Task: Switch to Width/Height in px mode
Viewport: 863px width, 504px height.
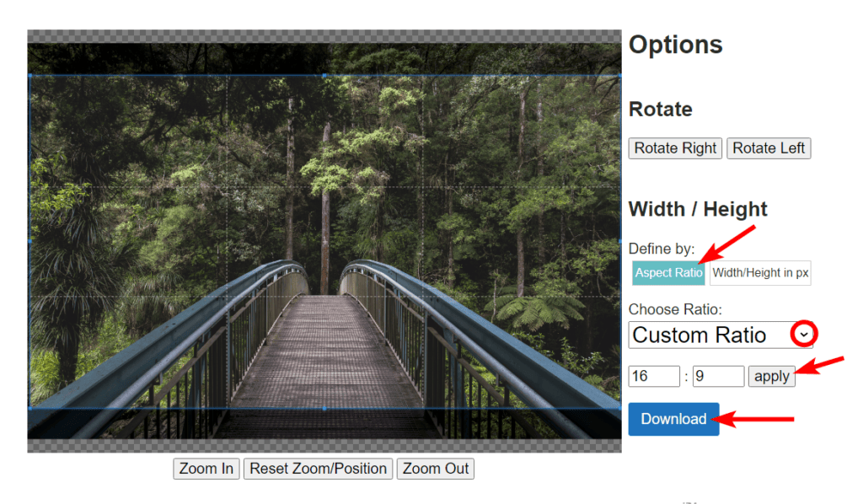Action: tap(760, 273)
